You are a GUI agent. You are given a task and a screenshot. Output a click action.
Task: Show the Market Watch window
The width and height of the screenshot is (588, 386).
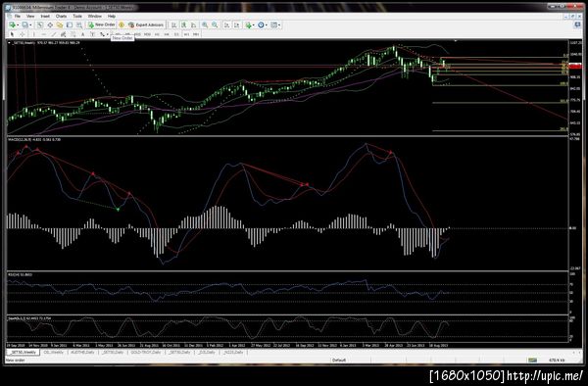tap(40, 24)
